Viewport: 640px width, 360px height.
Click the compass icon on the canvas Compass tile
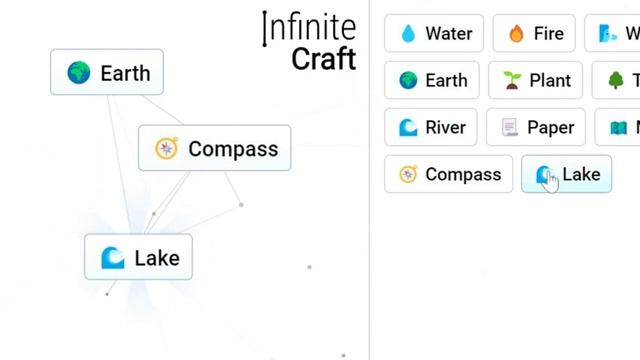coord(167,148)
